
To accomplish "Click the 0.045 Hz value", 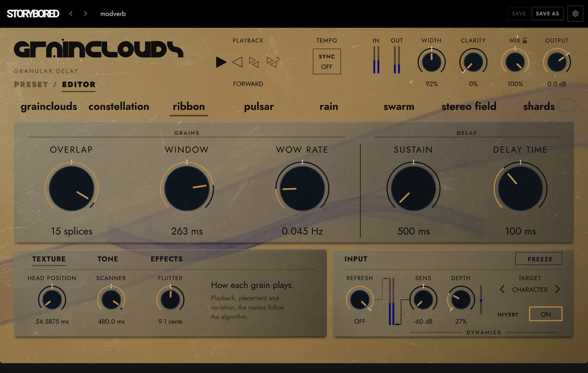I will click(x=302, y=231).
